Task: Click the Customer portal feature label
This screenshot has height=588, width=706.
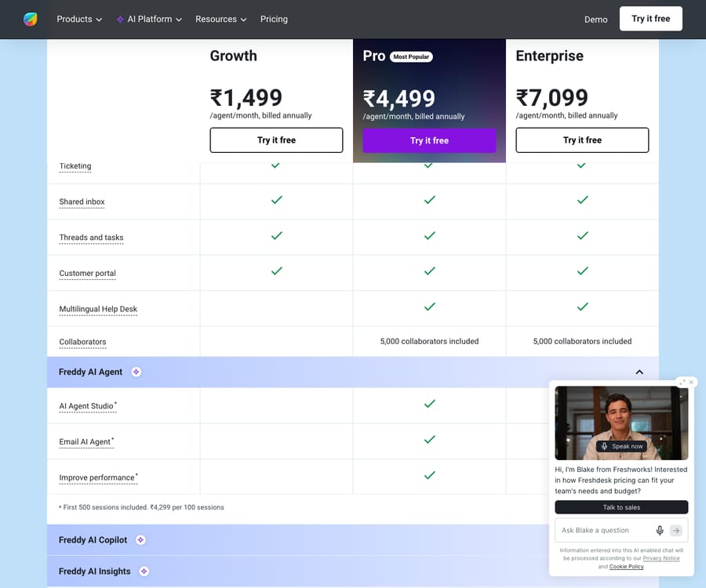Action: (87, 273)
